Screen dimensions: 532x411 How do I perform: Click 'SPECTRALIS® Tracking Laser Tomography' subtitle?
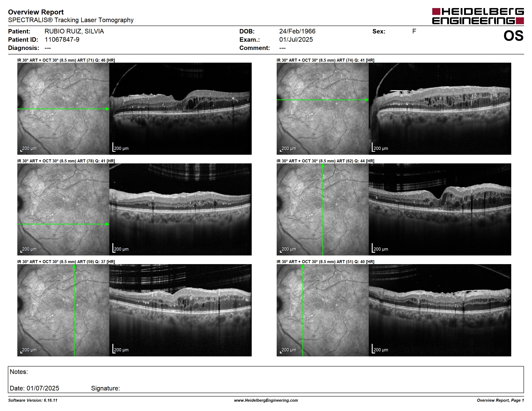click(x=71, y=20)
